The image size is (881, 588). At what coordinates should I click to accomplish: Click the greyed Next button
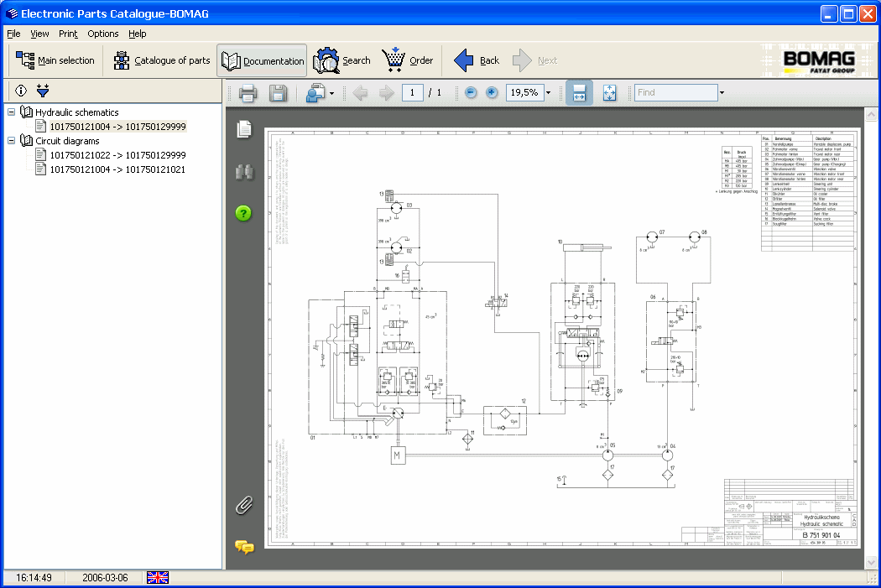535,60
